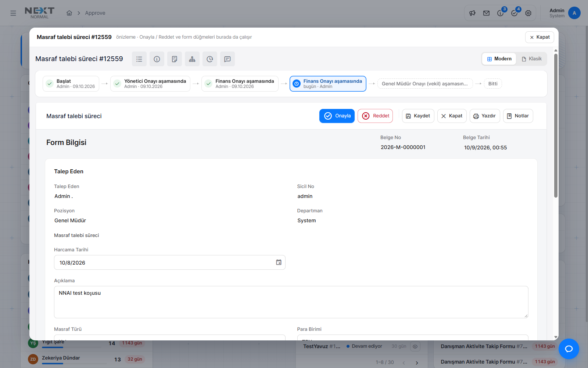Click the Approve breadcrumb link
This screenshot has width=588, height=368.
[95, 13]
